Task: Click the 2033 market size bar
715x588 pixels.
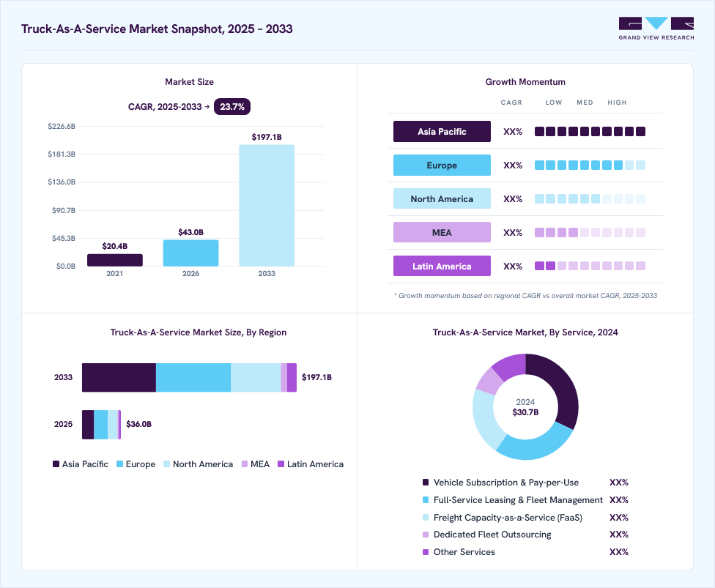Action: (267, 206)
